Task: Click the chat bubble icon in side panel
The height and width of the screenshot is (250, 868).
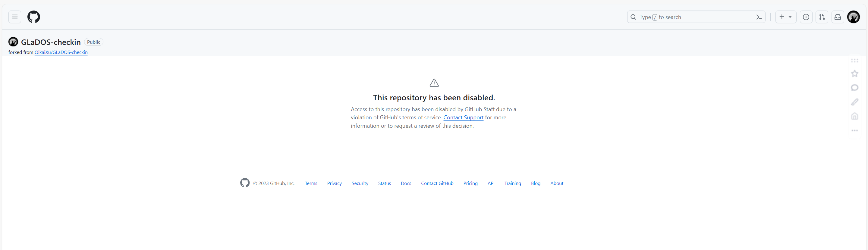Action: coord(854,88)
